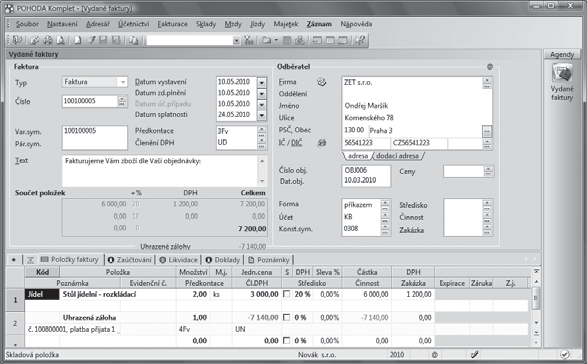Open print setup from the toolbar
Viewport: 587px width, 364px height.
pyautogui.click(x=34, y=40)
